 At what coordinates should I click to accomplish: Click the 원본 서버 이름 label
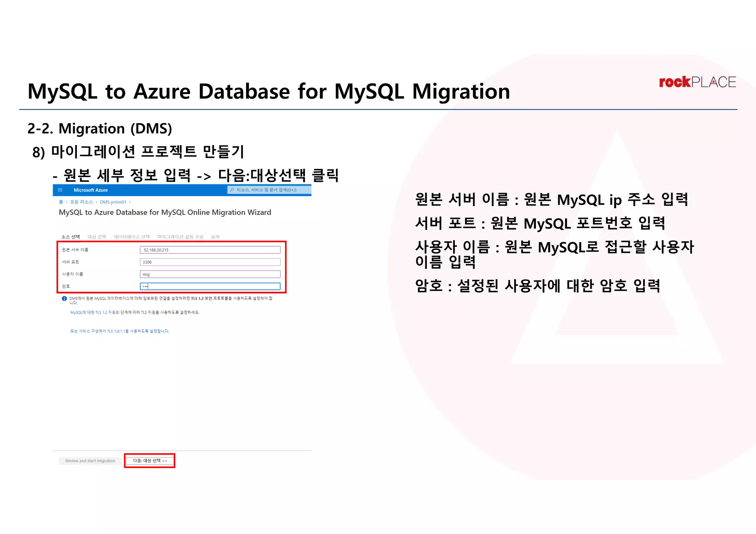(x=75, y=250)
